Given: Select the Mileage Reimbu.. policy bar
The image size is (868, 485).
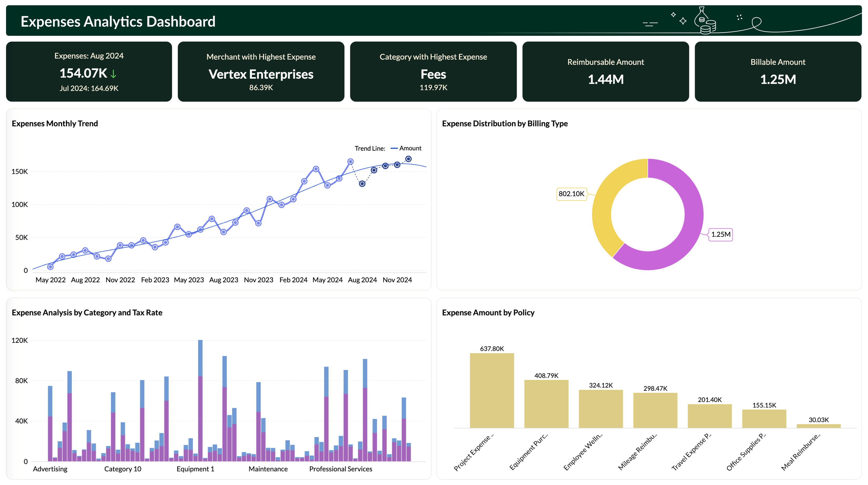Looking at the screenshot, I should click(655, 410).
